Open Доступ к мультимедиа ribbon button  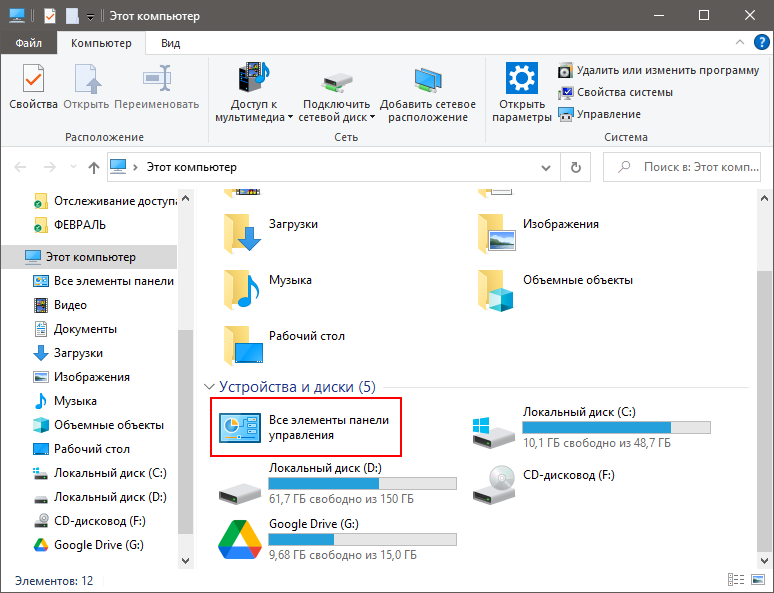(254, 92)
